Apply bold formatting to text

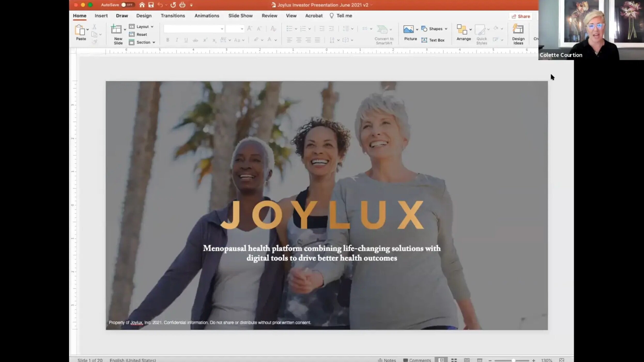(167, 40)
